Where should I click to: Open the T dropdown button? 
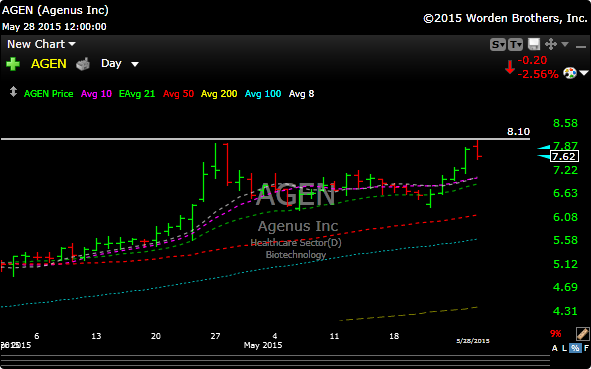tap(515, 45)
